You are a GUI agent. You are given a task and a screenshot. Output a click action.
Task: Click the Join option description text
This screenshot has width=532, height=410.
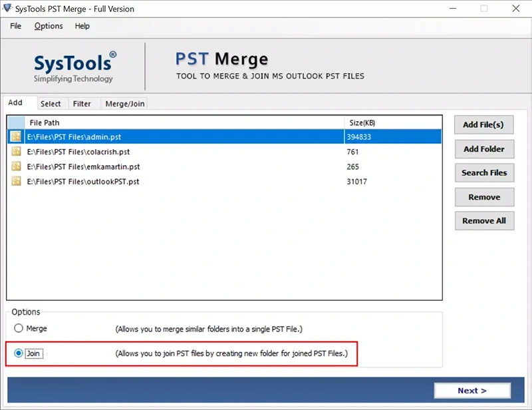click(x=231, y=353)
